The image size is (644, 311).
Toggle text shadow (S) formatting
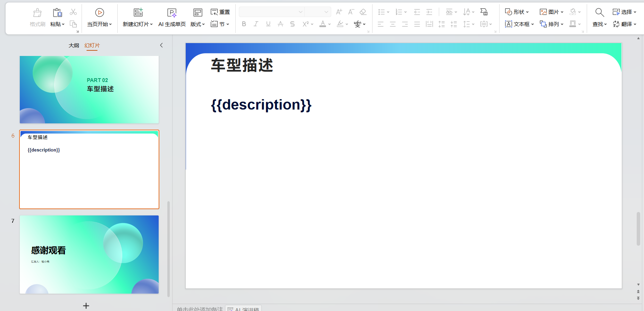coord(292,24)
